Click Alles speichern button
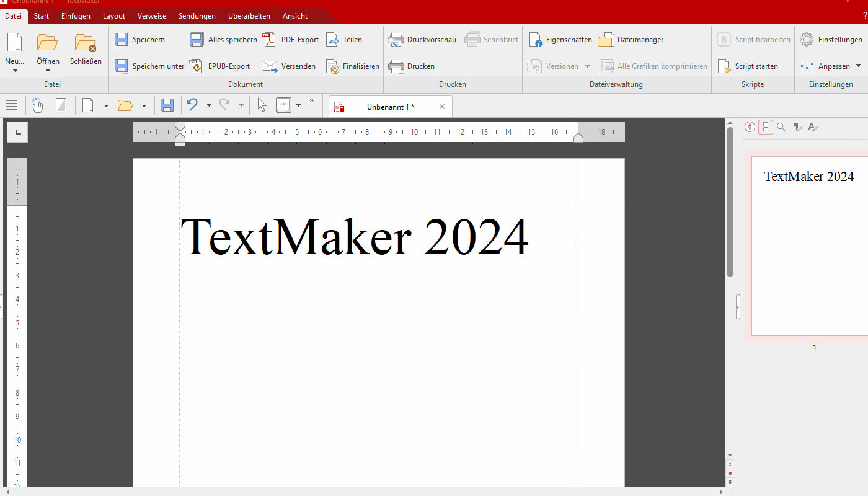Viewport: 868px width, 496px height. pos(223,40)
